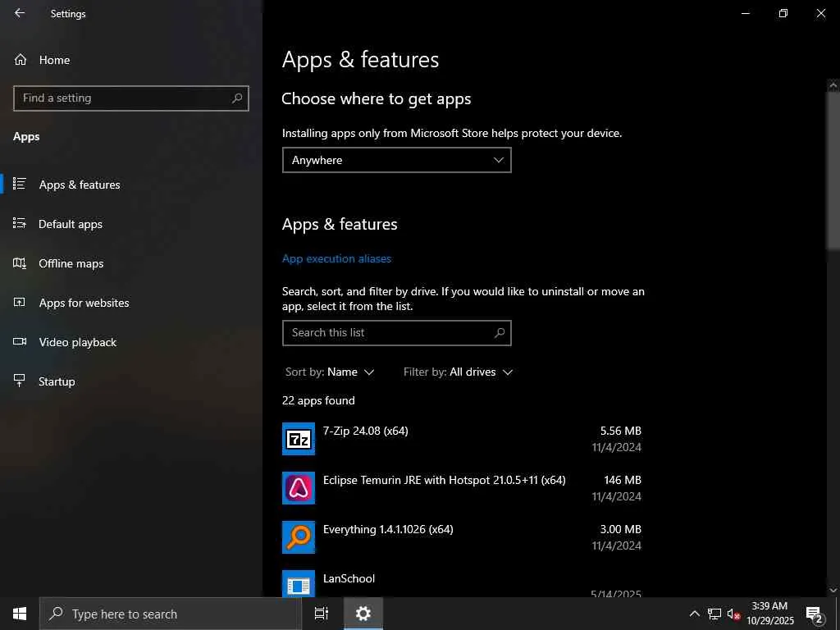Click the vertical scrollbar thumb
Viewport: 840px width, 630px height.
[x=833, y=171]
